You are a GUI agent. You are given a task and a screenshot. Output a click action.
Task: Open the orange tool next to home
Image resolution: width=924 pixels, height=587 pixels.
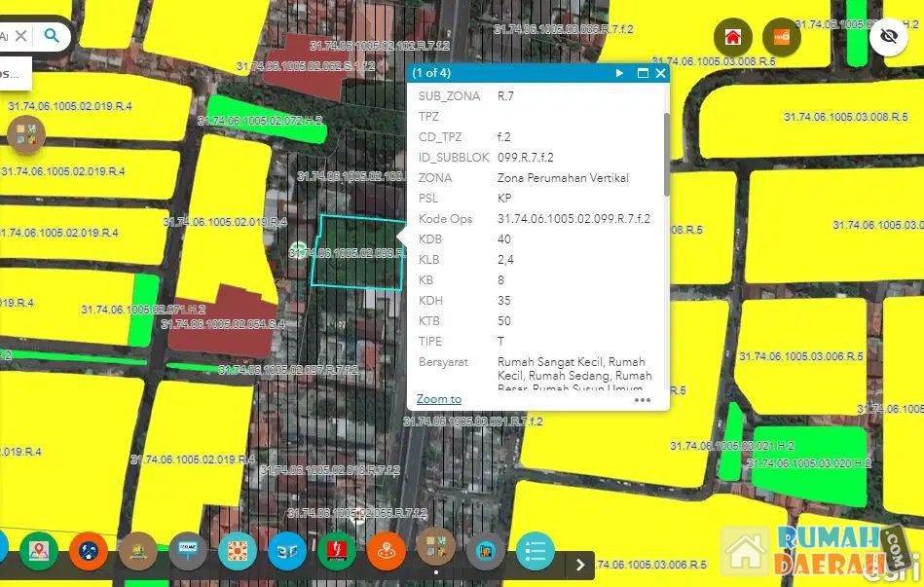pyautogui.click(x=781, y=38)
